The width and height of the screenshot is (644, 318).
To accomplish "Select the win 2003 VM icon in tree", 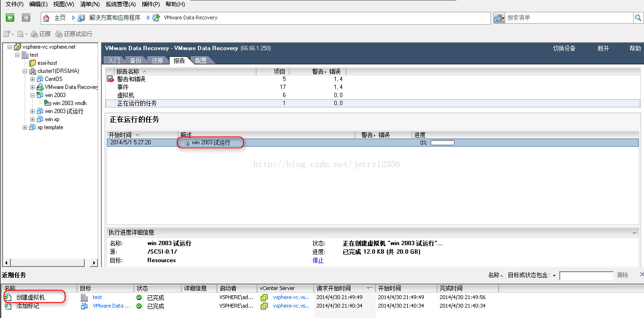I will point(40,95).
